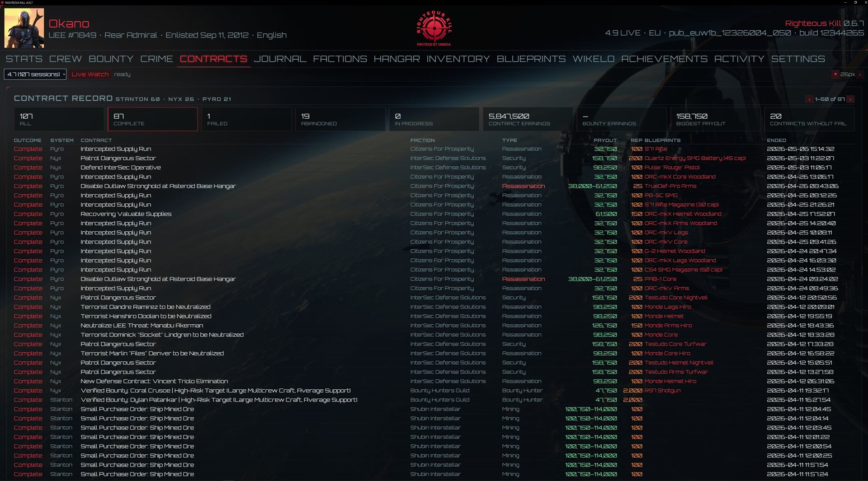
Task: Open the CRIME tab
Action: point(156,59)
